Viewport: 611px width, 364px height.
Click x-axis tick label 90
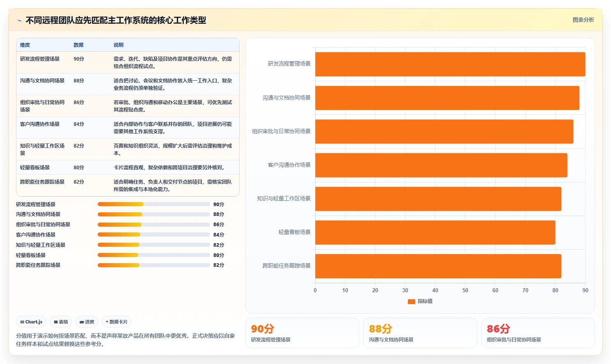[x=585, y=290]
